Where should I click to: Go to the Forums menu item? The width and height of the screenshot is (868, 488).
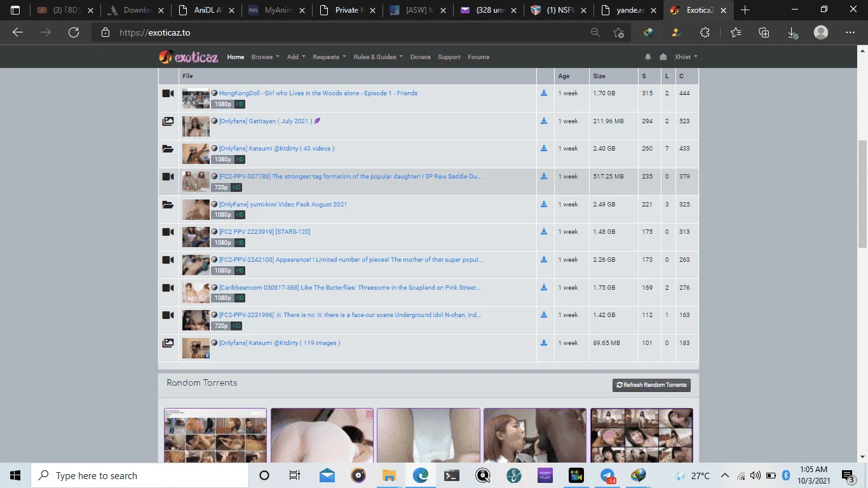click(478, 57)
